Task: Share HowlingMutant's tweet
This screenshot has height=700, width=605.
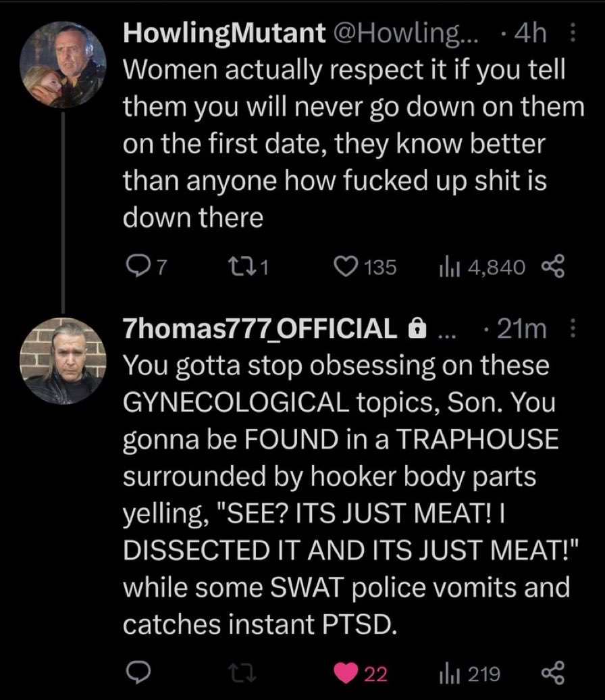Action: coord(553,266)
